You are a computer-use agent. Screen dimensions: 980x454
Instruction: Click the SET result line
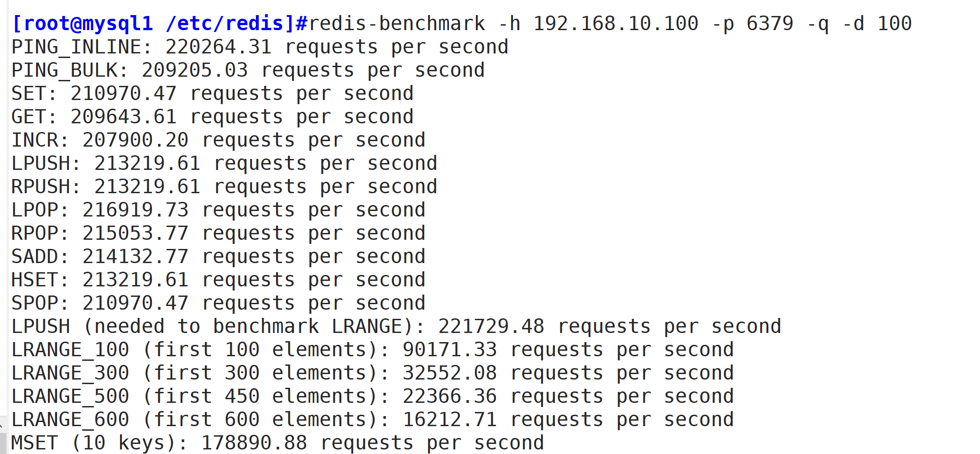[213, 94]
